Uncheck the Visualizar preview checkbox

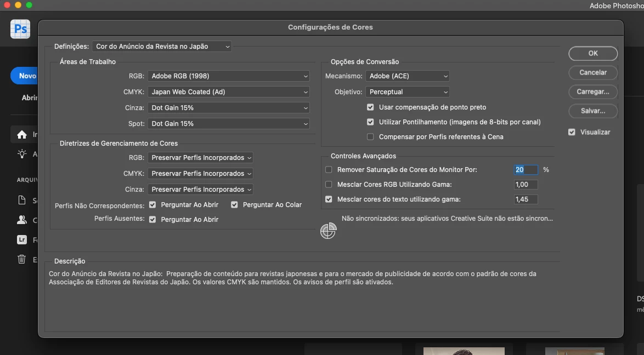(x=572, y=132)
